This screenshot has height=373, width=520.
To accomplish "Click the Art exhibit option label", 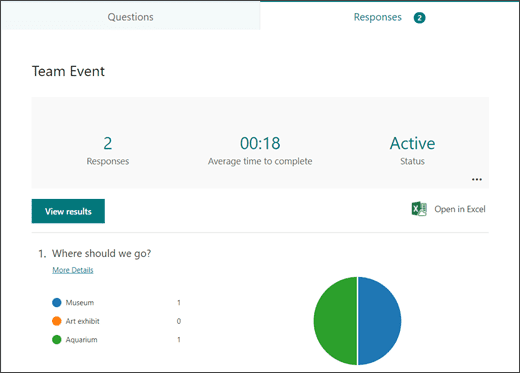I will 82,321.
